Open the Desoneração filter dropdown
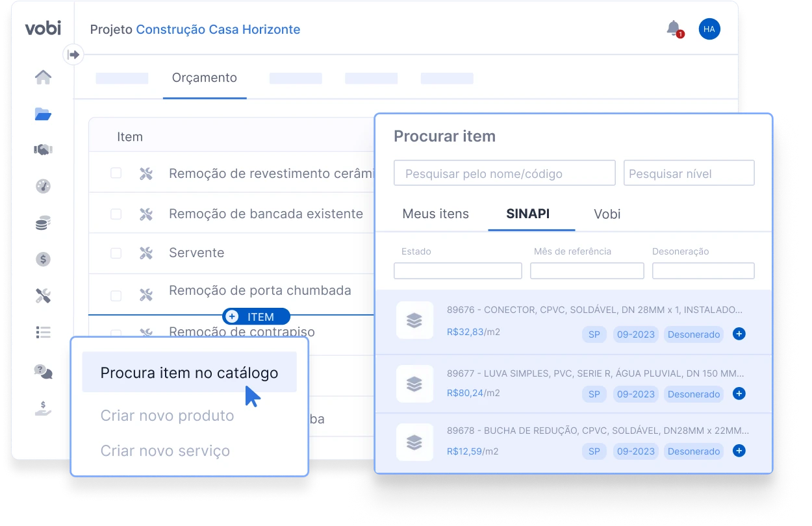 [704, 271]
